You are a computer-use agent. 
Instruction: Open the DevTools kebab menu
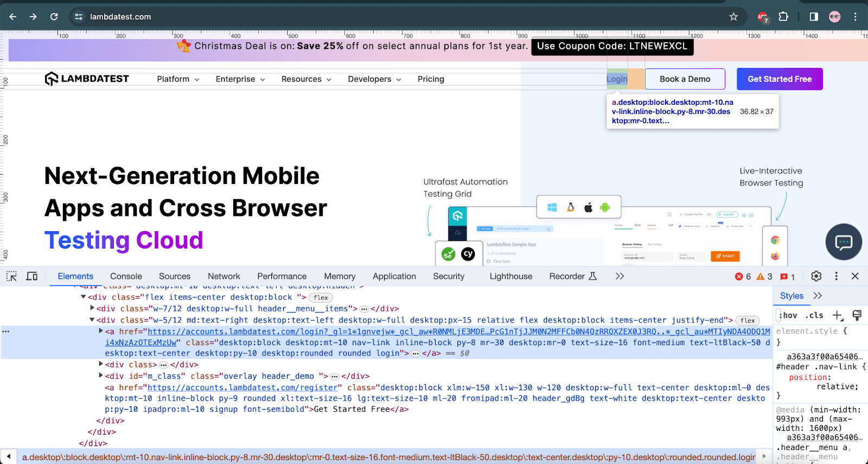pyautogui.click(x=836, y=276)
